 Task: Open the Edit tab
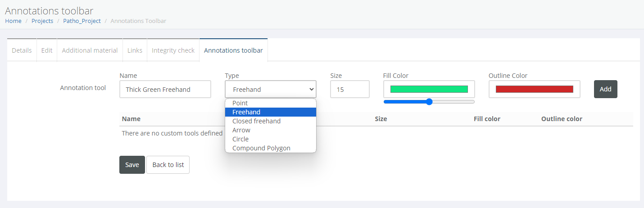coord(47,50)
